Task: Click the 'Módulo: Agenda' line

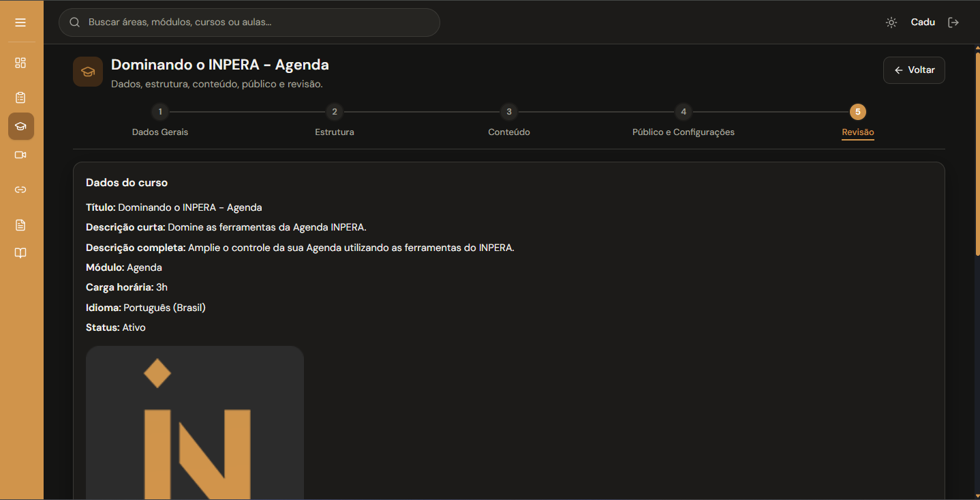Action: coord(124,267)
